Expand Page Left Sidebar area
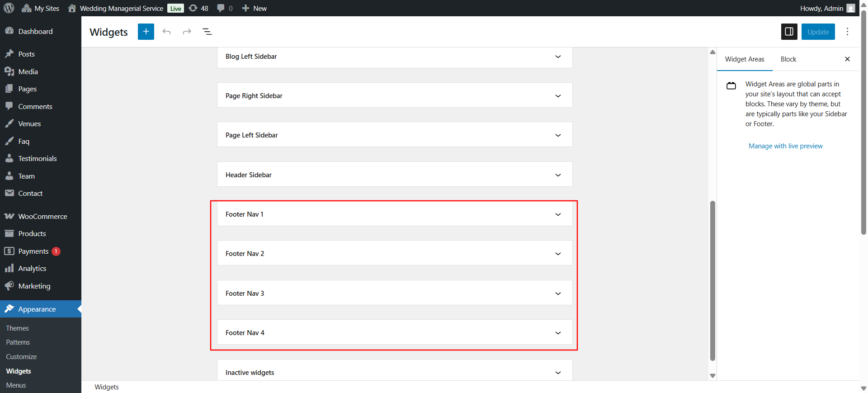Screen dimensions: 868x393 click(395, 135)
